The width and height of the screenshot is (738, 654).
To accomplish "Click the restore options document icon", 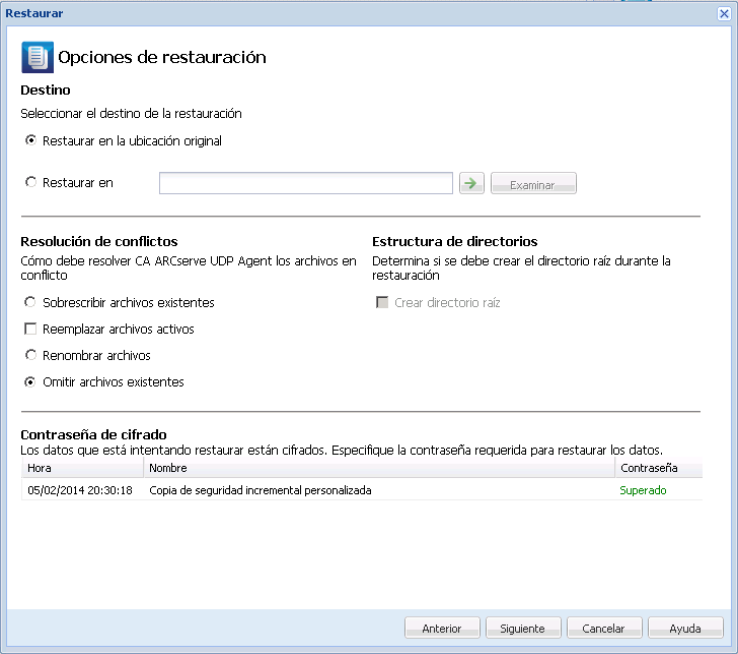I will coord(37,58).
